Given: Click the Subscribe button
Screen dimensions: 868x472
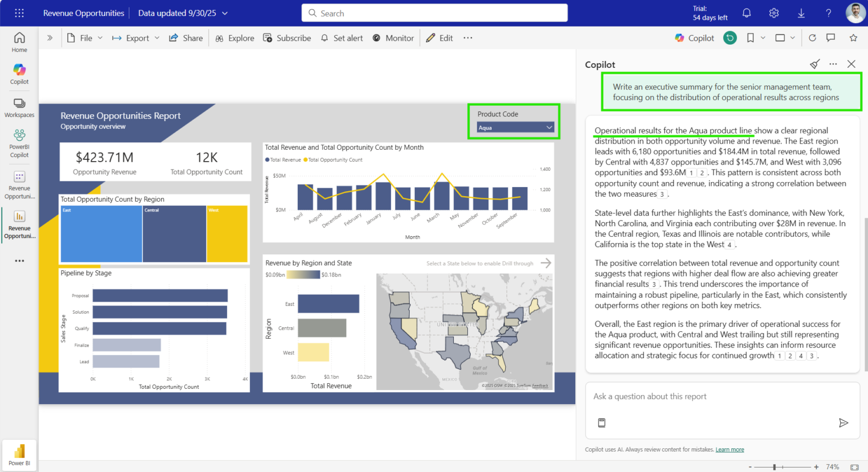Looking at the screenshot, I should tap(287, 38).
